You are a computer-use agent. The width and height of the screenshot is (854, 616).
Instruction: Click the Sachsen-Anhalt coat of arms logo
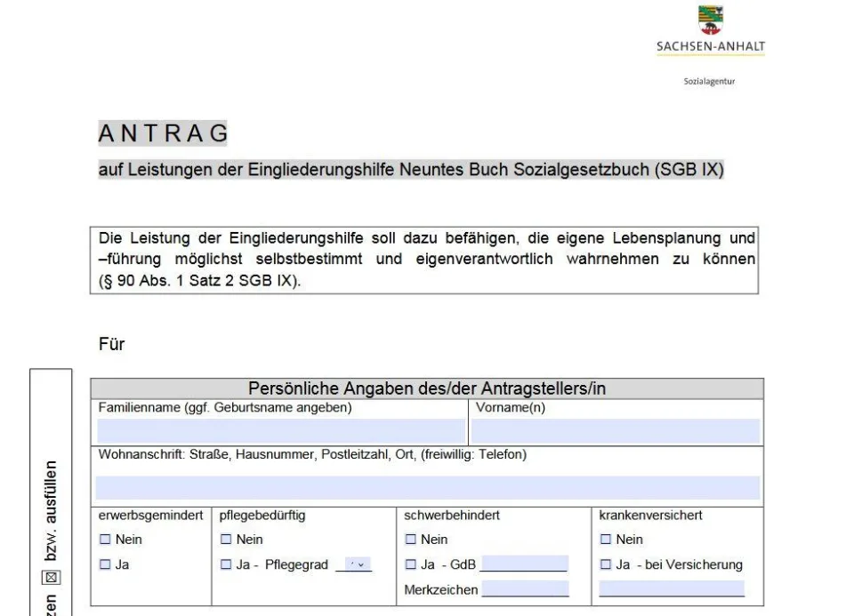click(710, 17)
